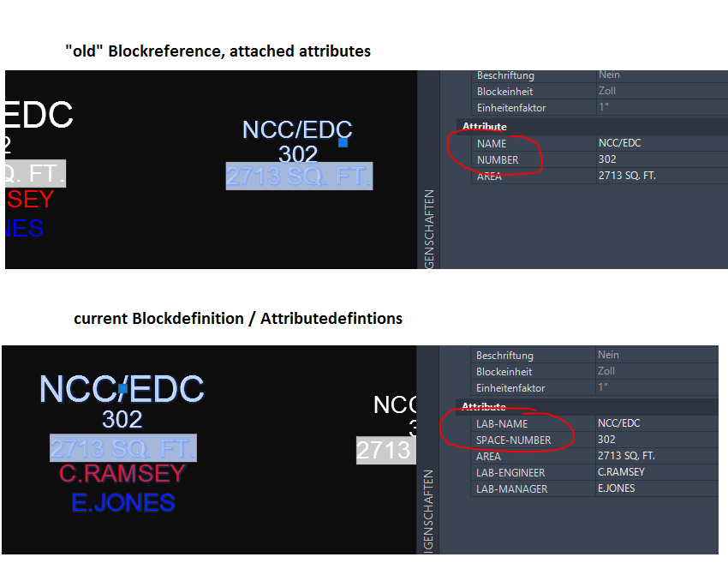Select the AREA value 2713 SQ. FT.

(634, 176)
